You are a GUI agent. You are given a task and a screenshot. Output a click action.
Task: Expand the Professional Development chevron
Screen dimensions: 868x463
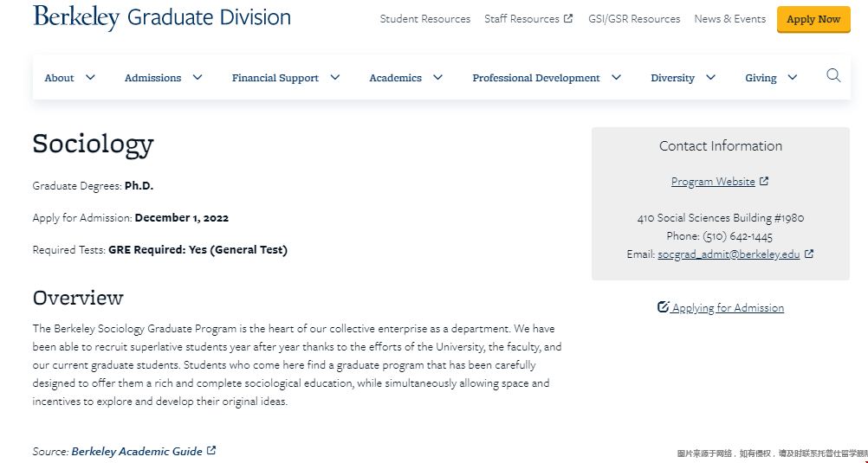click(616, 77)
